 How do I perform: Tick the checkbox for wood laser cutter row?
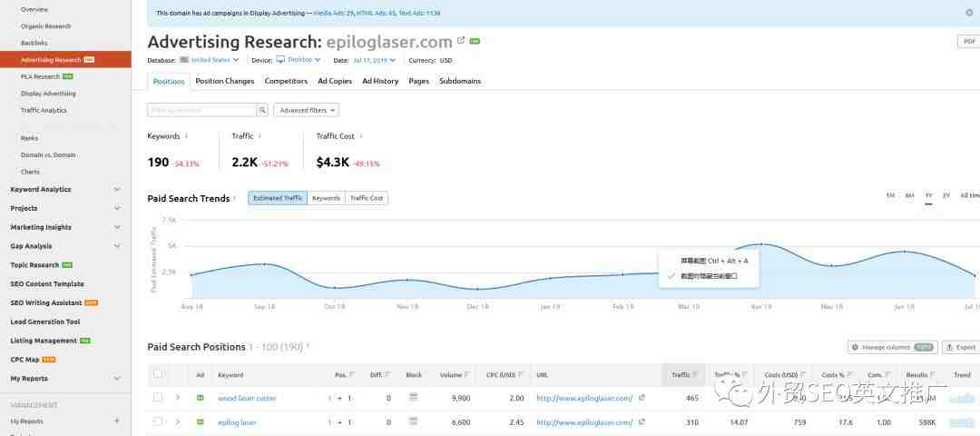click(158, 398)
